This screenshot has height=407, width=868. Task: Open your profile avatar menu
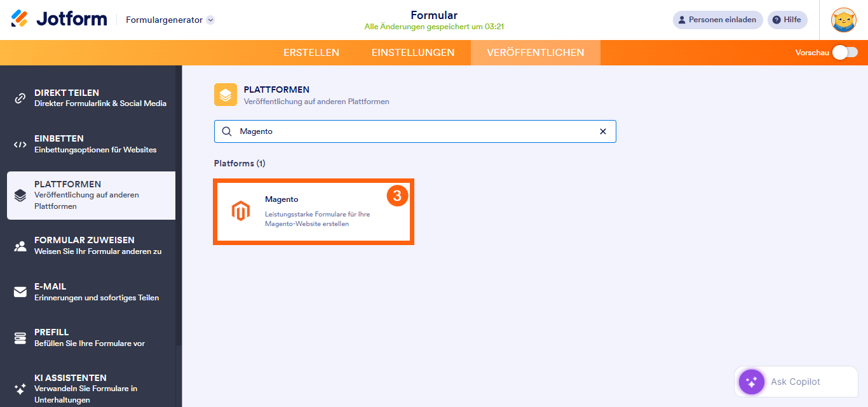tap(843, 20)
